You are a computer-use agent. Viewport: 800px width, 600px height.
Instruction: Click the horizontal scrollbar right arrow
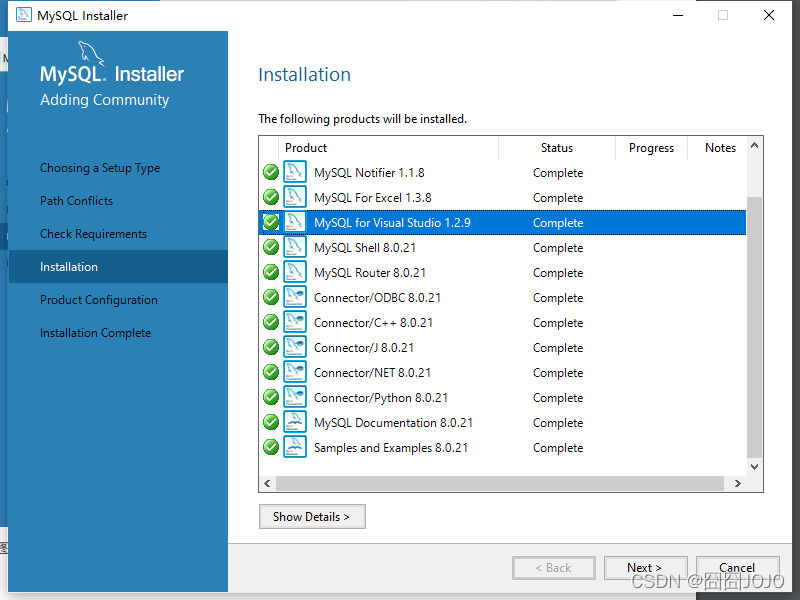pyautogui.click(x=738, y=483)
